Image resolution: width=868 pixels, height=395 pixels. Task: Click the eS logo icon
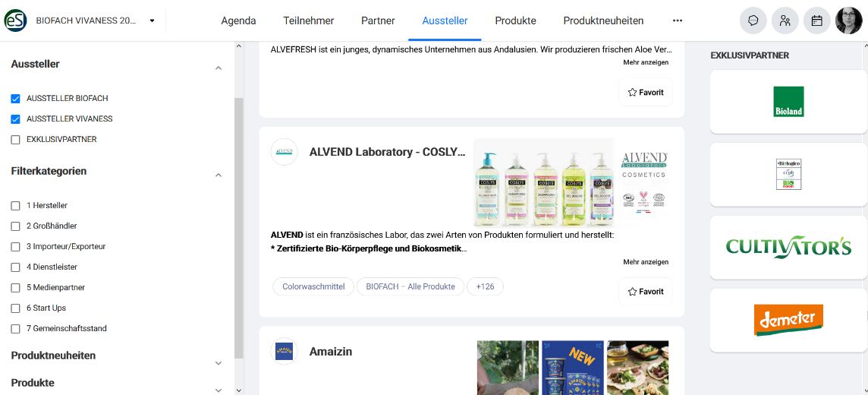click(15, 21)
